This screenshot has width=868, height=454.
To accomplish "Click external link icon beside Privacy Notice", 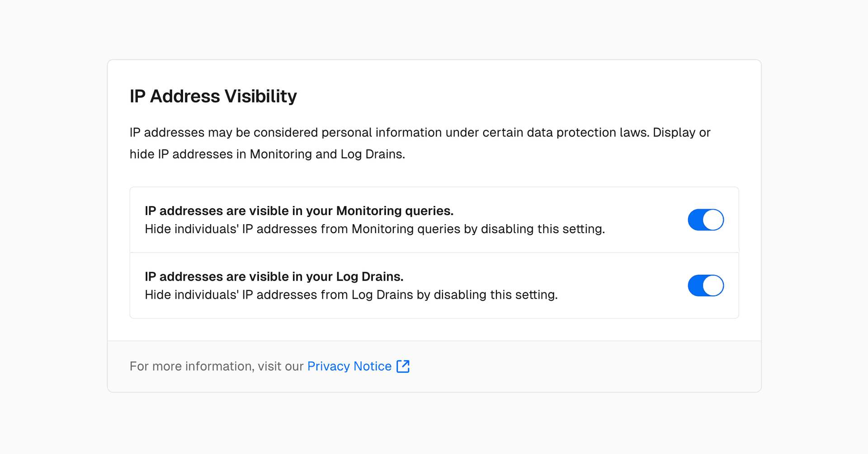I will [x=403, y=366].
